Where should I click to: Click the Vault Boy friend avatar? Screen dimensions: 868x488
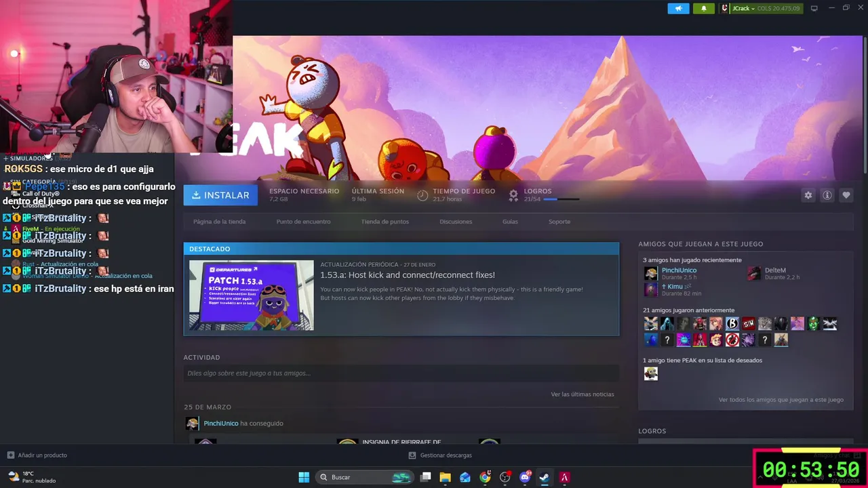tap(716, 340)
